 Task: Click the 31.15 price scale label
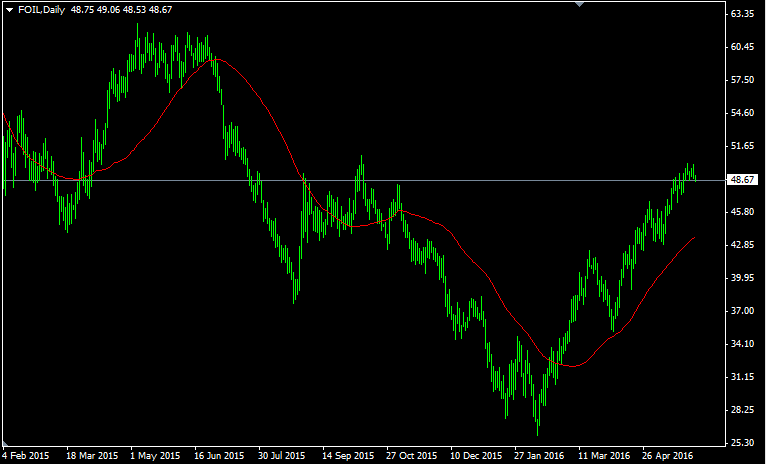click(x=743, y=377)
